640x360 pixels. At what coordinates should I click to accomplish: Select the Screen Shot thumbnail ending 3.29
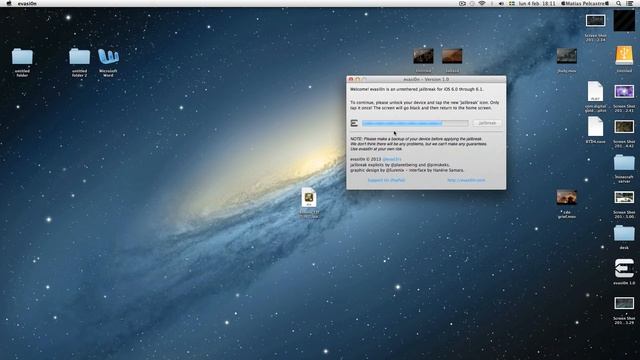pos(624,303)
